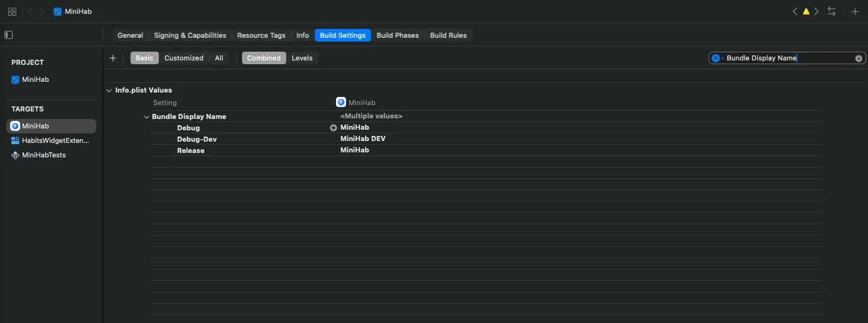Open the General tab
This screenshot has width=868, height=323.
tap(130, 35)
